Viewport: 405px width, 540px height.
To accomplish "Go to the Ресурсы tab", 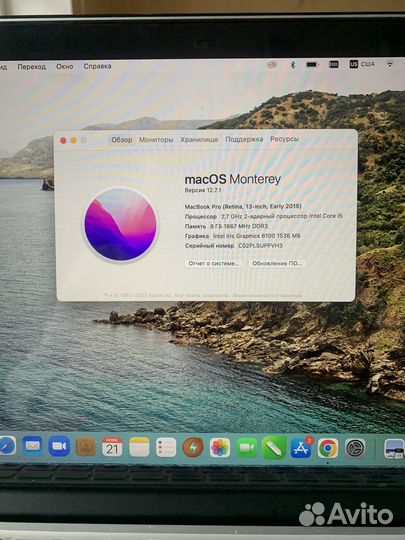I will [284, 139].
